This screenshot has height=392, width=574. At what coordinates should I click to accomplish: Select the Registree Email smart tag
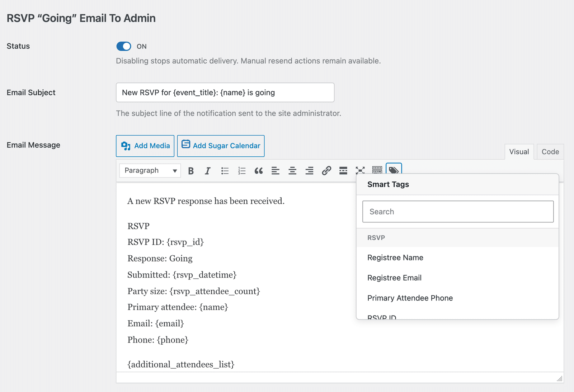(457, 278)
